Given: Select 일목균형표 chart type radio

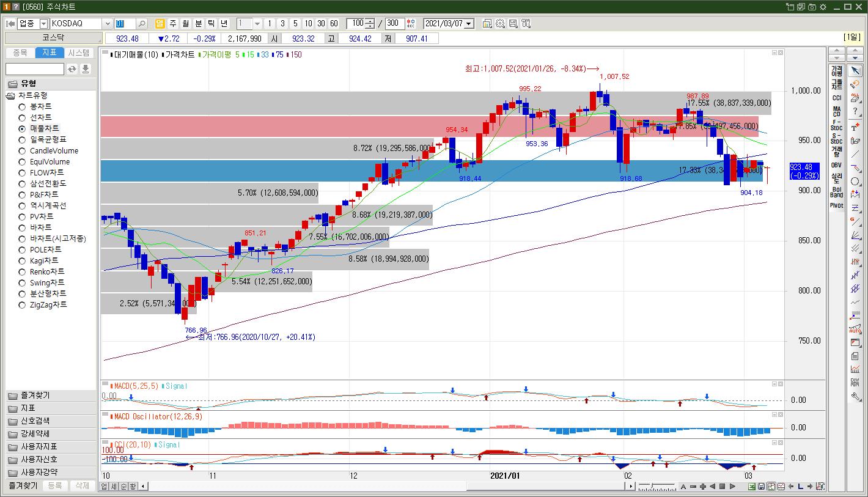Looking at the screenshot, I should [x=22, y=140].
